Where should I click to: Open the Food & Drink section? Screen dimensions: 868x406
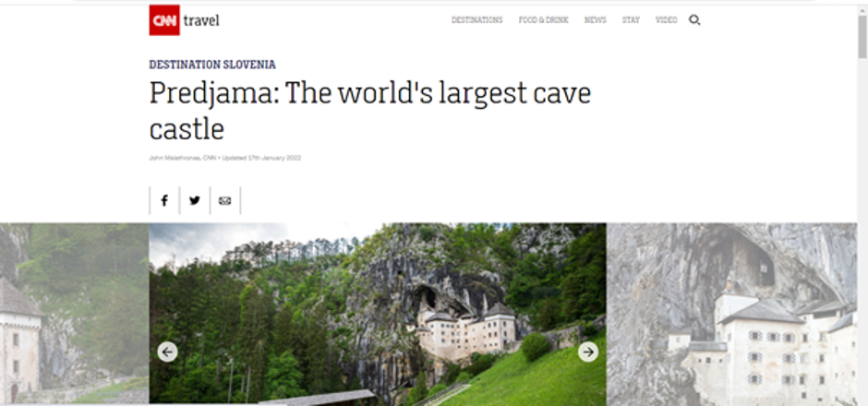pyautogui.click(x=543, y=20)
